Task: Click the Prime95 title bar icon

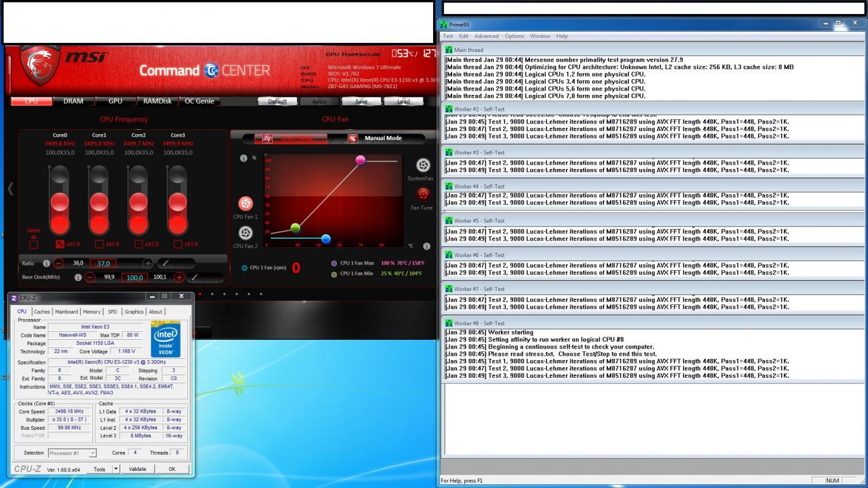Action: (443, 24)
